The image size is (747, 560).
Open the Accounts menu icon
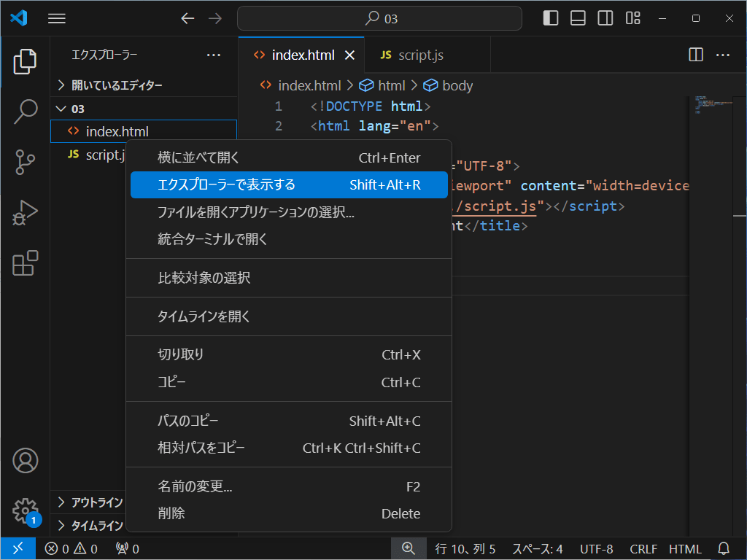click(25, 461)
